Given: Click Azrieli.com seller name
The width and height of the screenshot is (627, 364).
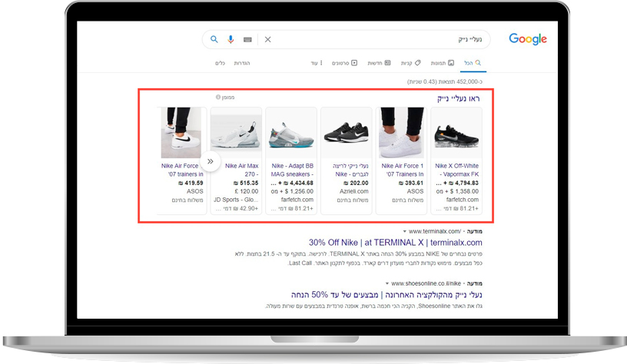Looking at the screenshot, I should coord(354,191).
